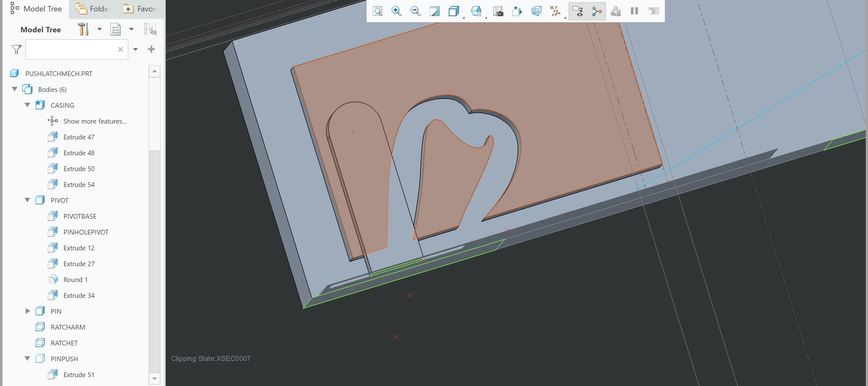Open the Saved Orientations icon
Viewport: 868px width, 386px height.
click(476, 11)
